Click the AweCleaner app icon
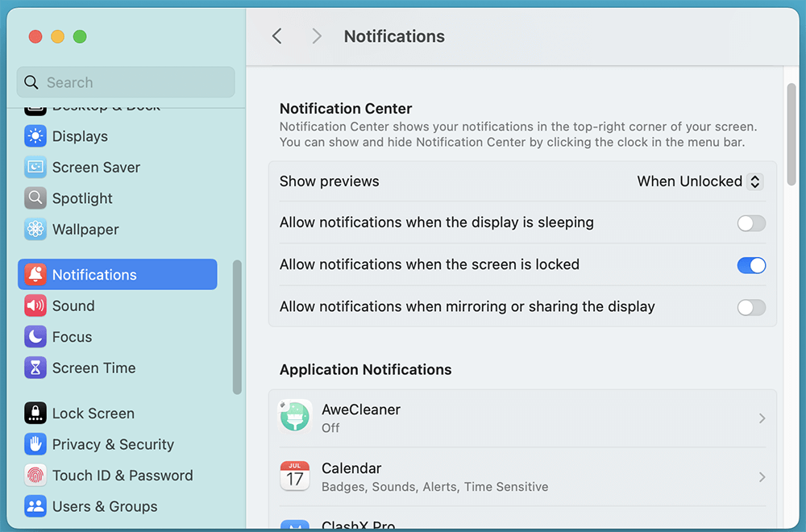The height and width of the screenshot is (532, 806). point(295,418)
